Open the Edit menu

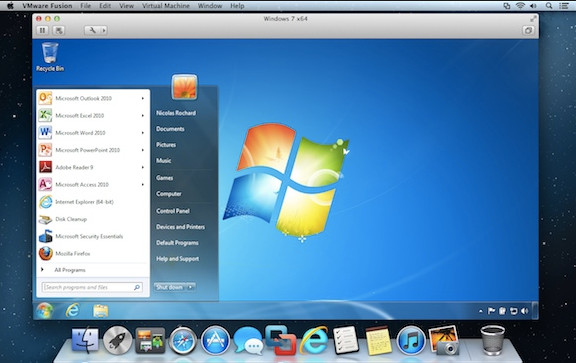click(x=105, y=6)
